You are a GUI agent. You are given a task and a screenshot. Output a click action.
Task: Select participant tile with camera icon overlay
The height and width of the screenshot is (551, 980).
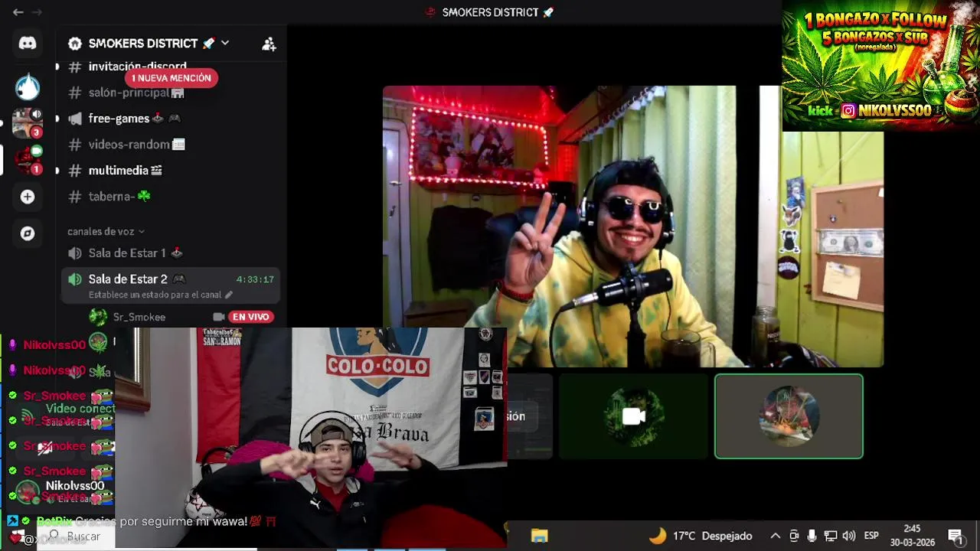[x=633, y=416]
